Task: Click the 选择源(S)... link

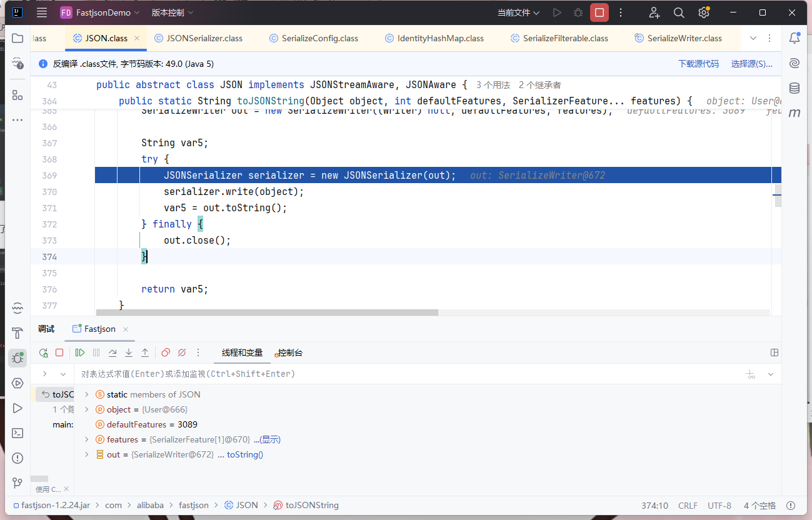Action: (751, 64)
